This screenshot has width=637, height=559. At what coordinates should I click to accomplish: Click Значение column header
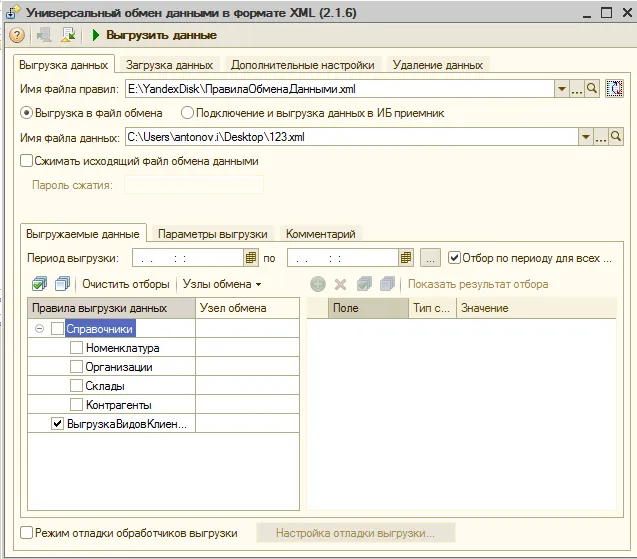(x=536, y=308)
